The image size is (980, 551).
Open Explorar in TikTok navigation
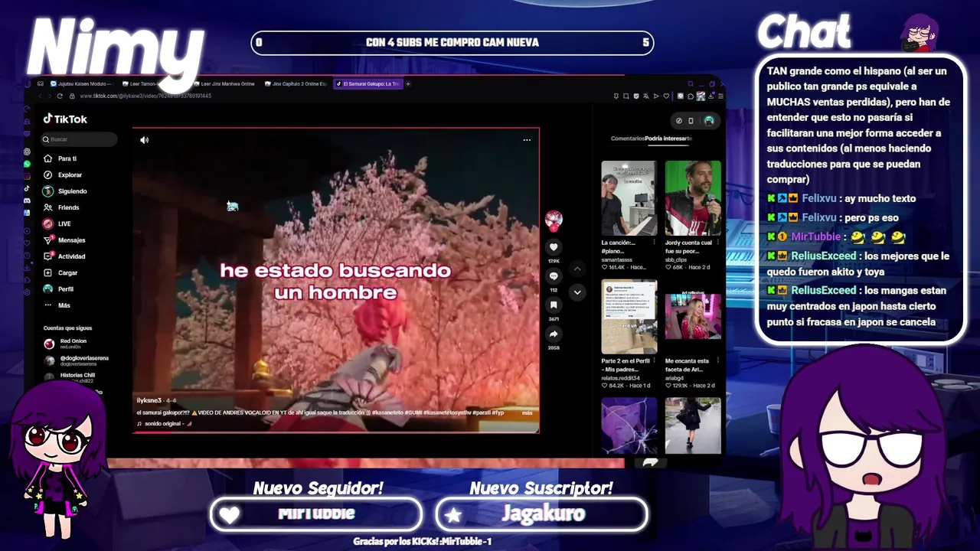[70, 175]
